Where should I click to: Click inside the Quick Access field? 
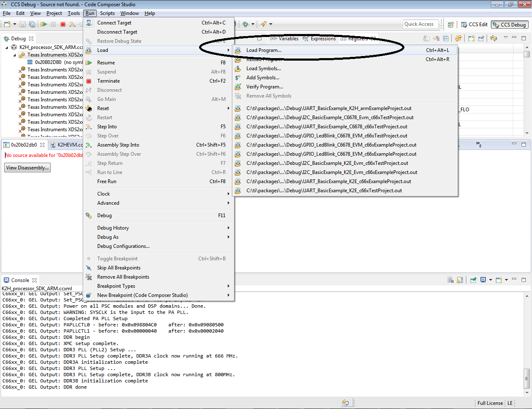(421, 24)
